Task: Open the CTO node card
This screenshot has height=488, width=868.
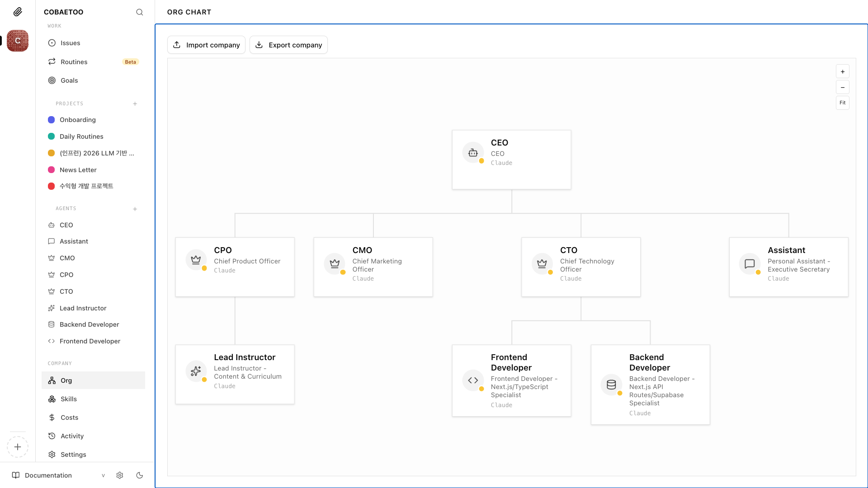Action: click(580, 267)
